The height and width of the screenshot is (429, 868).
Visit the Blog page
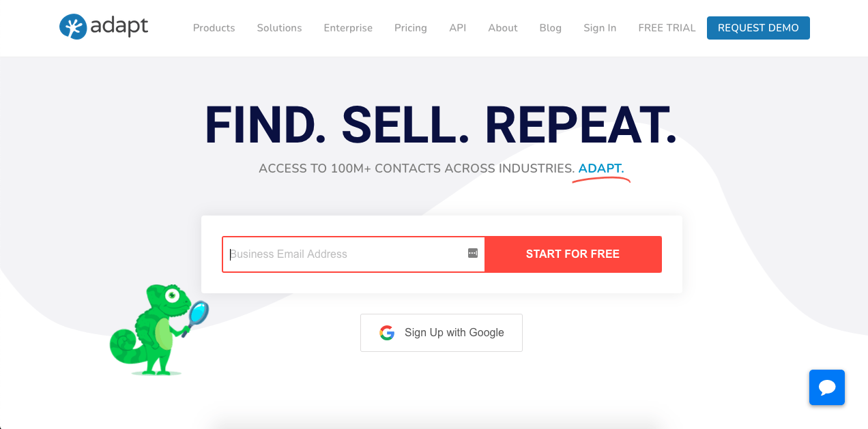pos(550,28)
